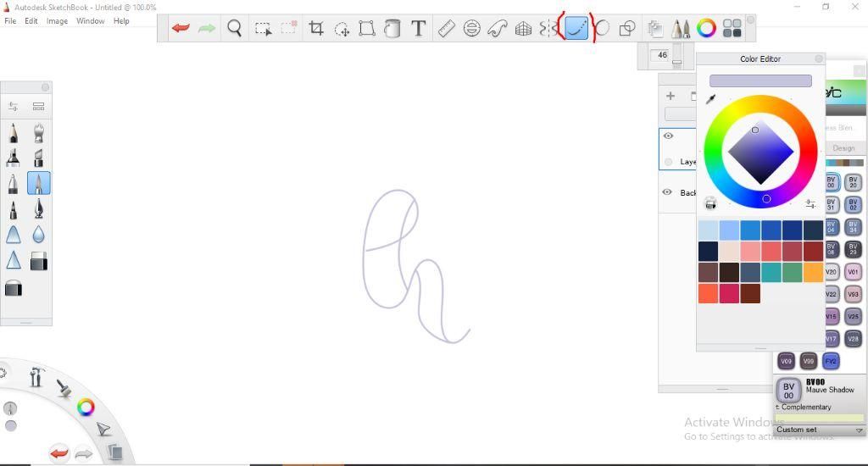Hide the Background layer with eye
This screenshot has width=868, height=466.
[x=667, y=192]
